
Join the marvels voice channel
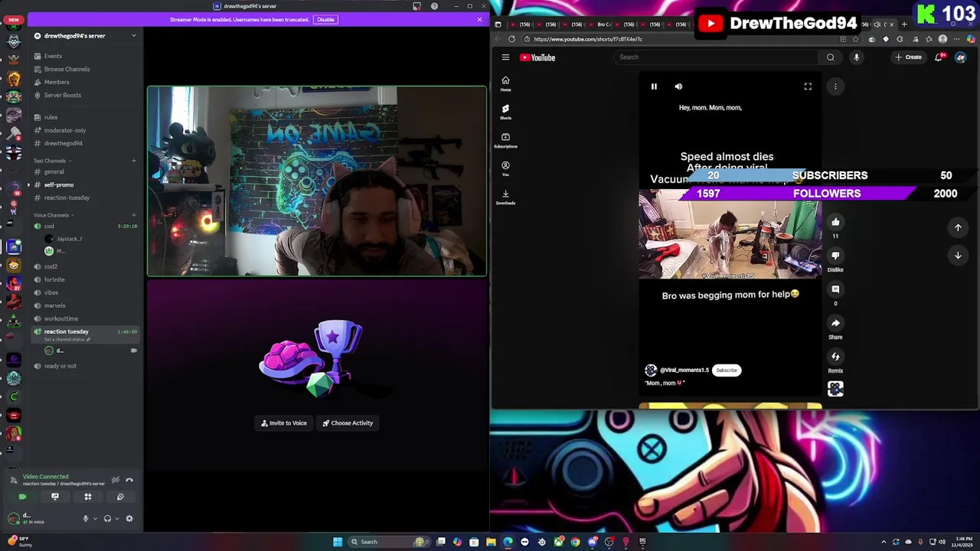[x=54, y=305]
